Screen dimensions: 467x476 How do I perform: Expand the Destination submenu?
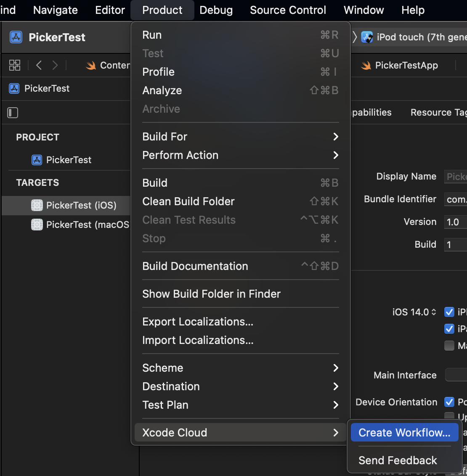[x=241, y=386]
